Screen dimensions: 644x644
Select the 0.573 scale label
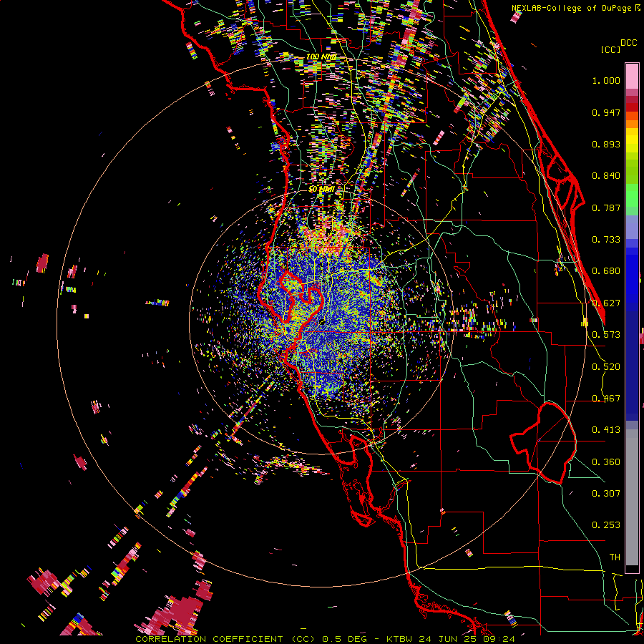[x=606, y=335]
